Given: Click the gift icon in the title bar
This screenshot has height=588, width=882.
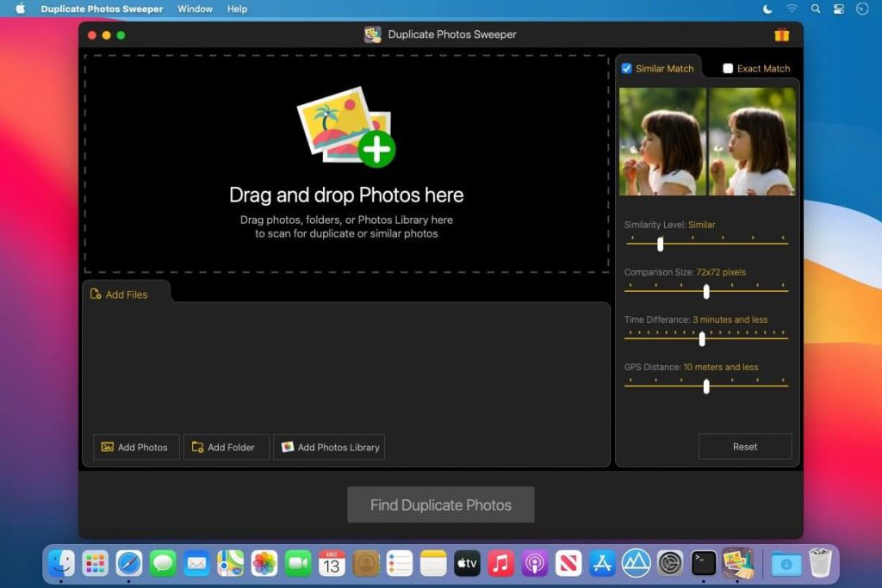Looking at the screenshot, I should point(781,35).
